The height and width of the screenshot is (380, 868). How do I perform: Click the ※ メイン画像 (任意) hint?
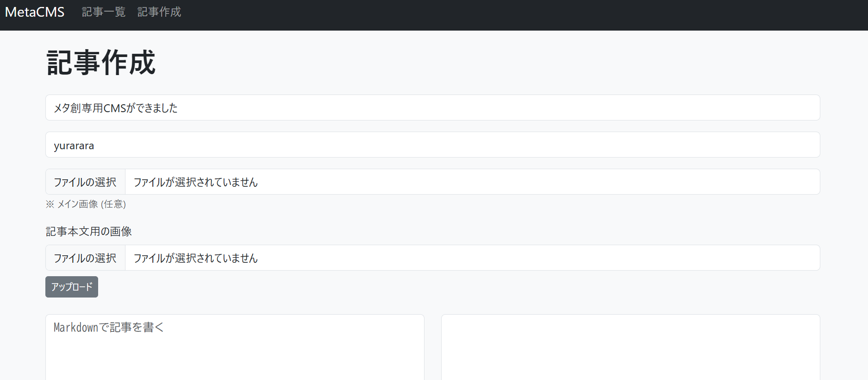(86, 204)
